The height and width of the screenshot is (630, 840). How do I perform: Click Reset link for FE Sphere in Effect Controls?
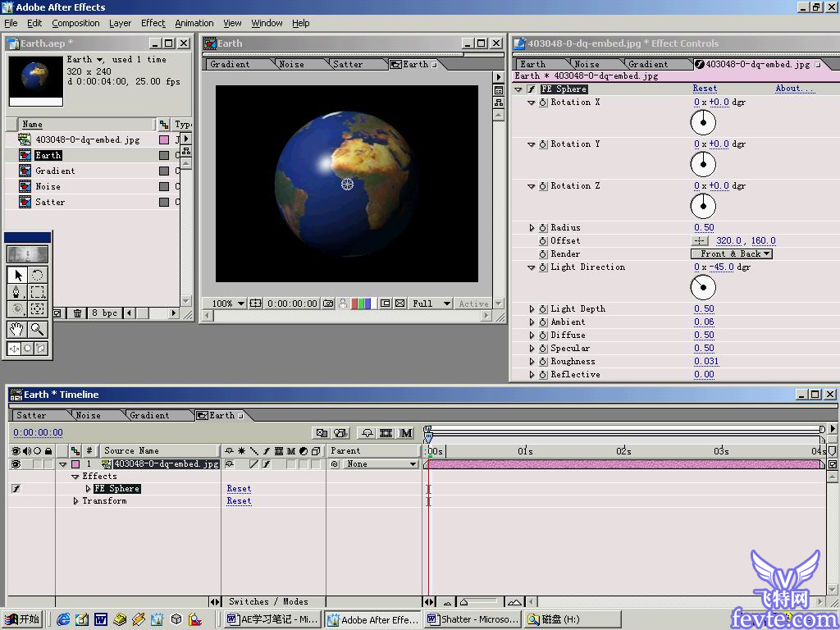coord(705,89)
